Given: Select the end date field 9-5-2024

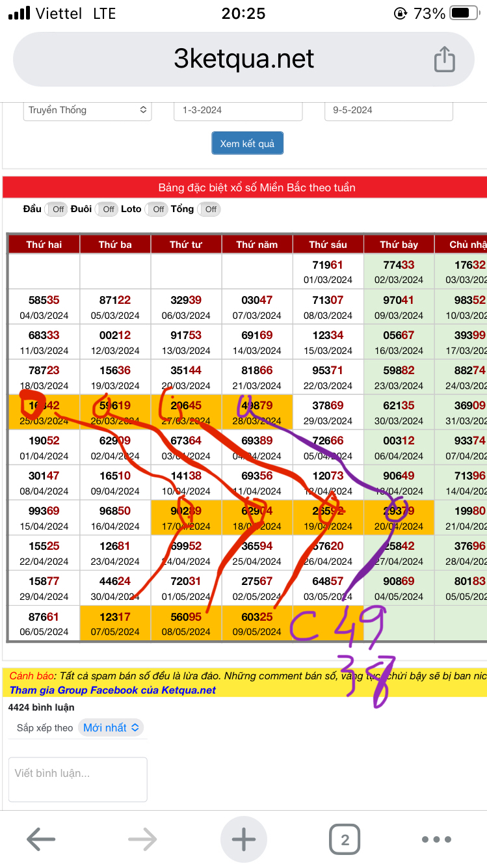Looking at the screenshot, I should [388, 111].
